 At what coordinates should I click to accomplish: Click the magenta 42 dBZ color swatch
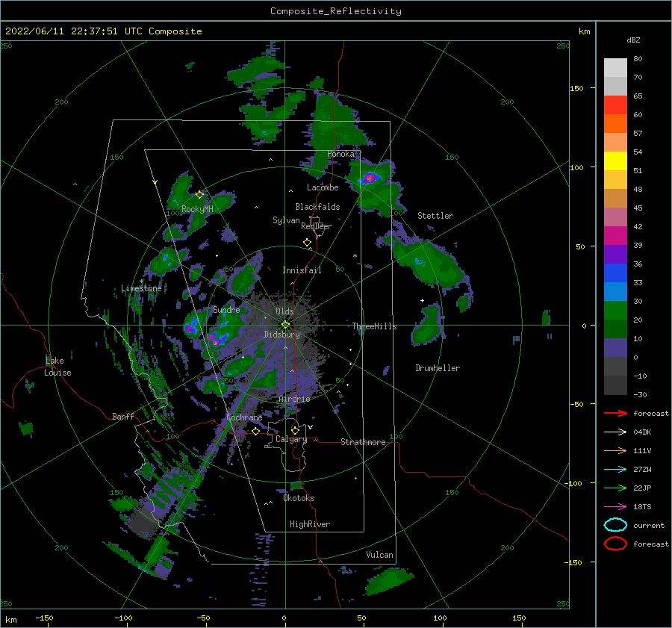click(615, 236)
